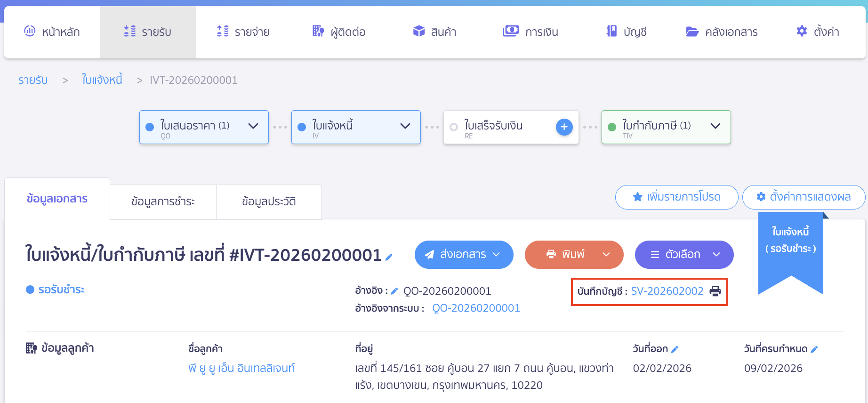Select the รายรับ income menu
The height and width of the screenshot is (403, 868).
[147, 32]
